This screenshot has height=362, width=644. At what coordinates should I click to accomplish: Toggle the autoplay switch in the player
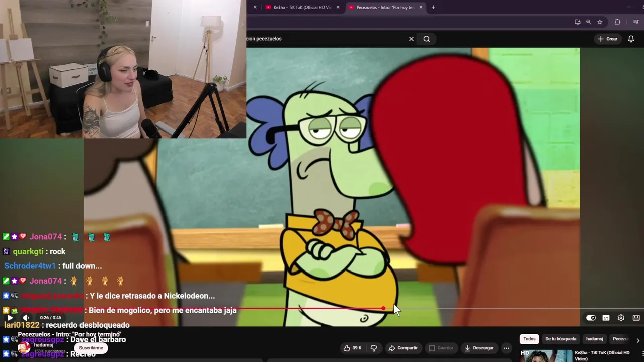591,318
